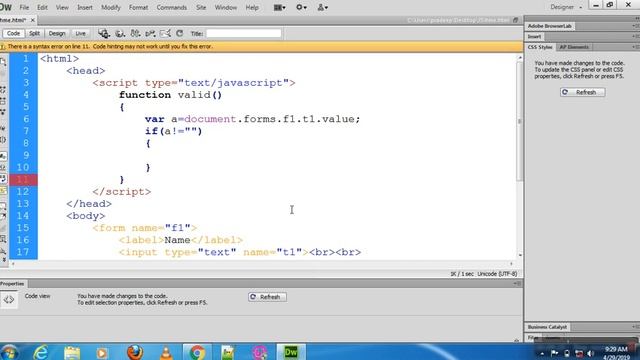Click the Code view icon in Properties
640x360 pixels.
click(9, 300)
